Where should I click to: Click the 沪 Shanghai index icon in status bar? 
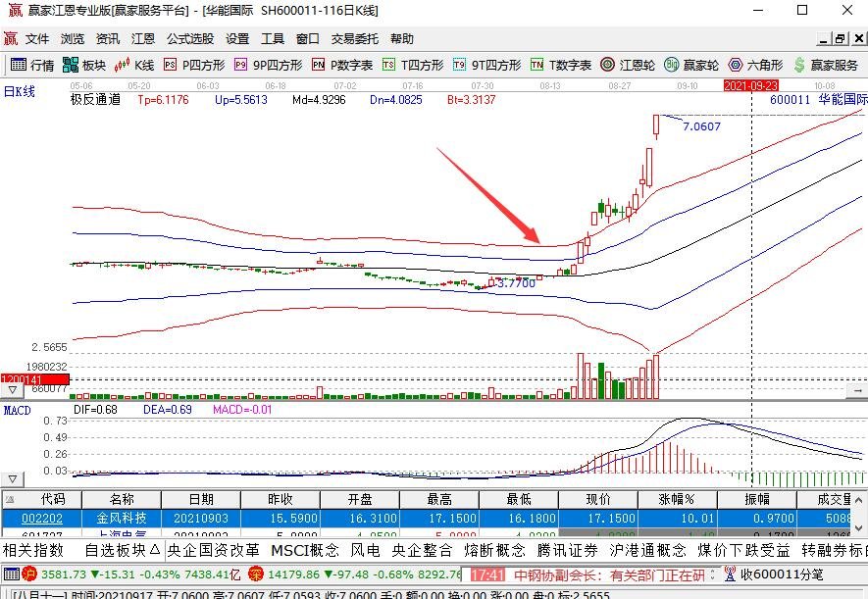click(28, 574)
